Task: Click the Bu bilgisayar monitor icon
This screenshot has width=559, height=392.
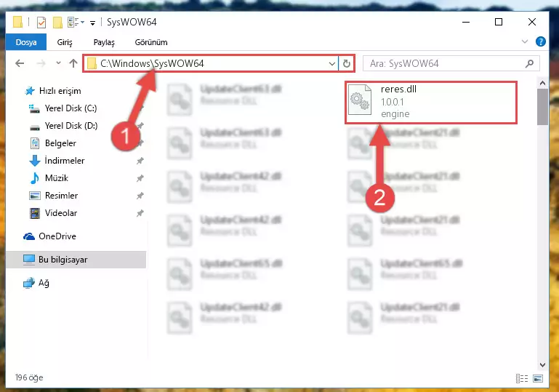Action: [29, 260]
